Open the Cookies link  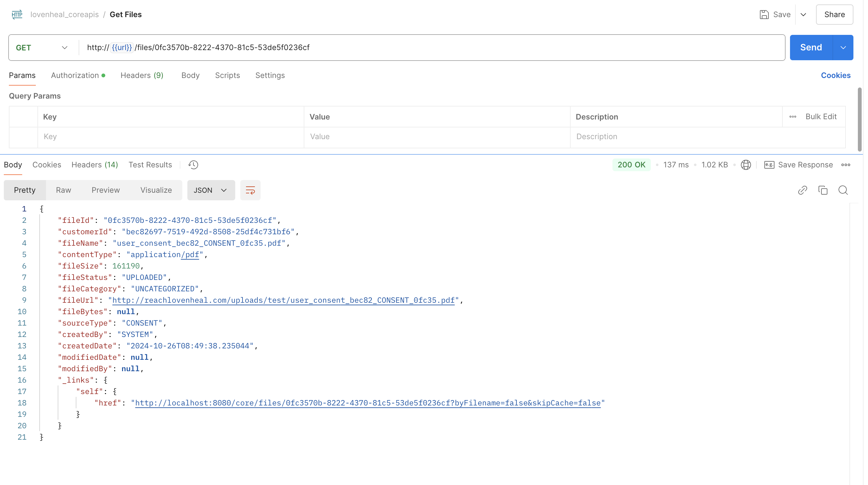pos(835,75)
